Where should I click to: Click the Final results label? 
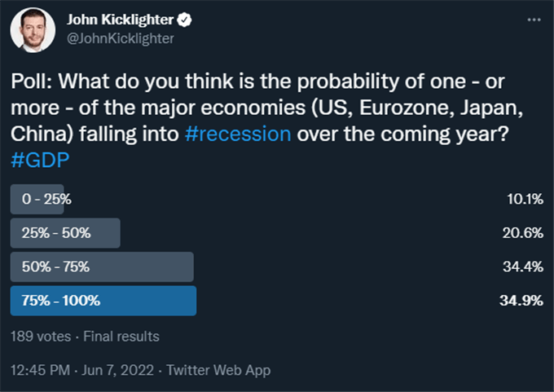[x=121, y=336]
